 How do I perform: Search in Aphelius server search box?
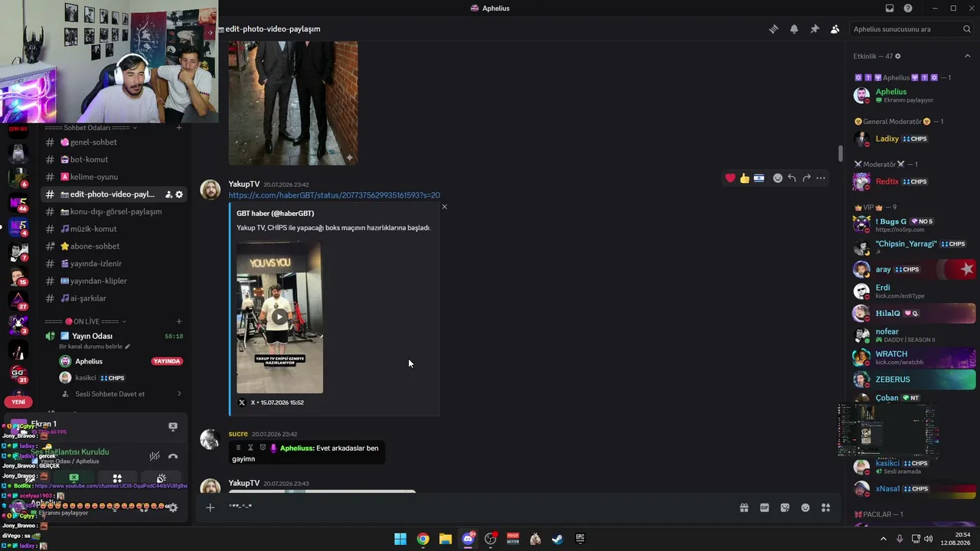[x=913, y=29]
